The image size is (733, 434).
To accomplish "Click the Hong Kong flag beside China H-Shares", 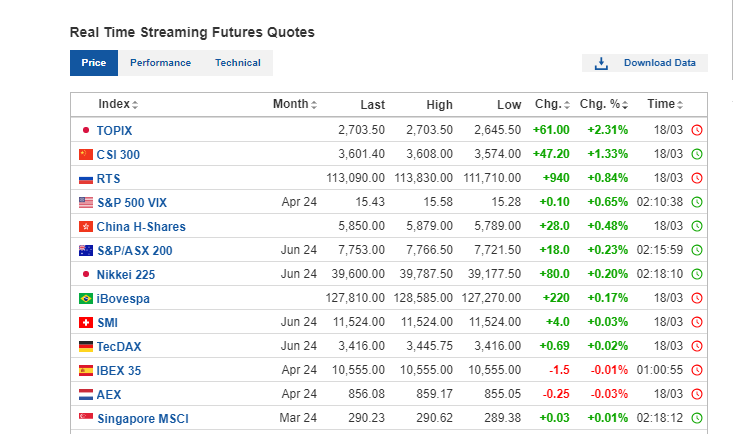I will (x=86, y=226).
